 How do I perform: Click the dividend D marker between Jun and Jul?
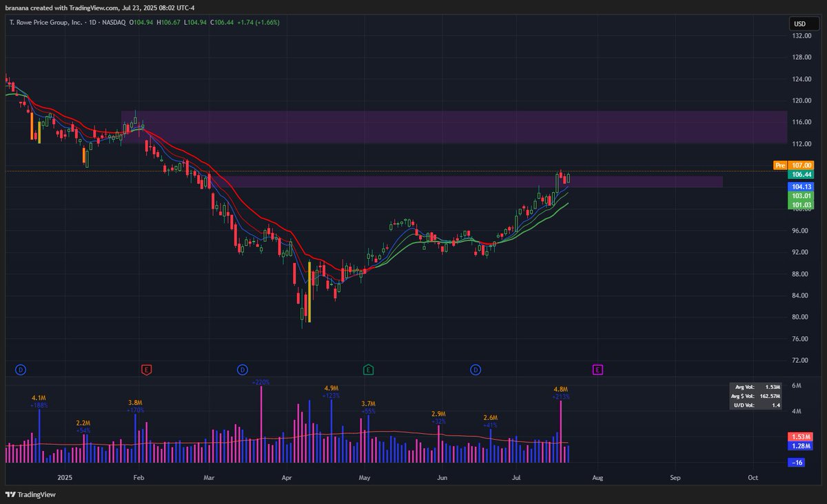[476, 370]
